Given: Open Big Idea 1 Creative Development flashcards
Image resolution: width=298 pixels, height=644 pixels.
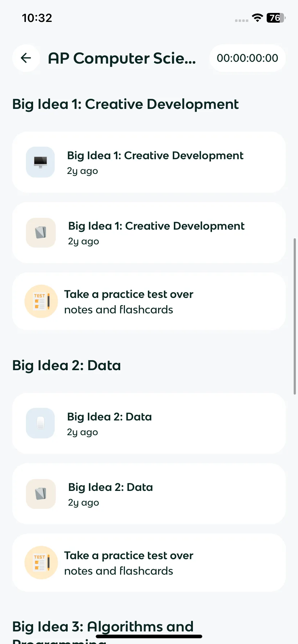Looking at the screenshot, I should 149,233.
